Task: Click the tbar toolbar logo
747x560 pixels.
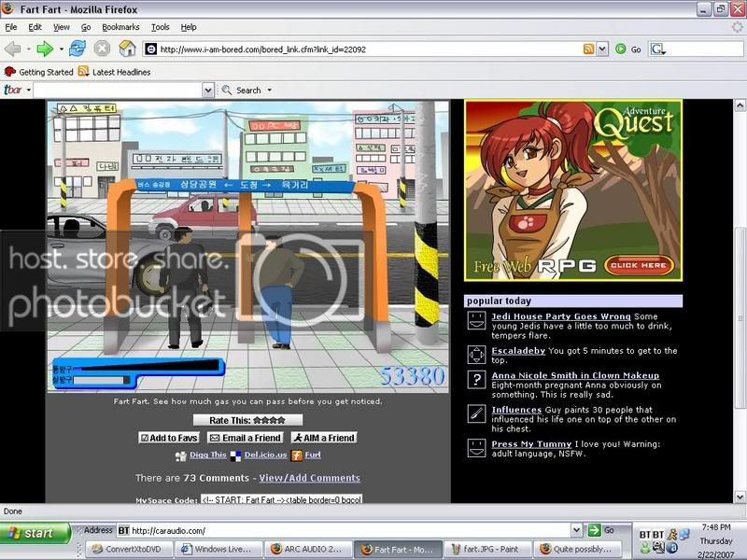Action: [13, 90]
